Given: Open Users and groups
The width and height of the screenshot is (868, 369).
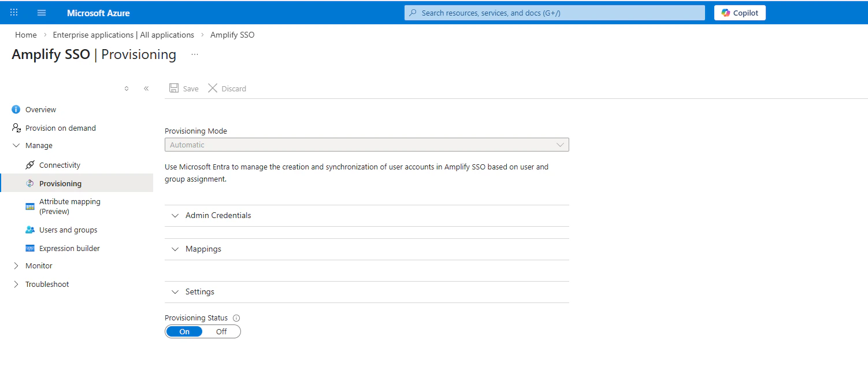Looking at the screenshot, I should point(68,230).
